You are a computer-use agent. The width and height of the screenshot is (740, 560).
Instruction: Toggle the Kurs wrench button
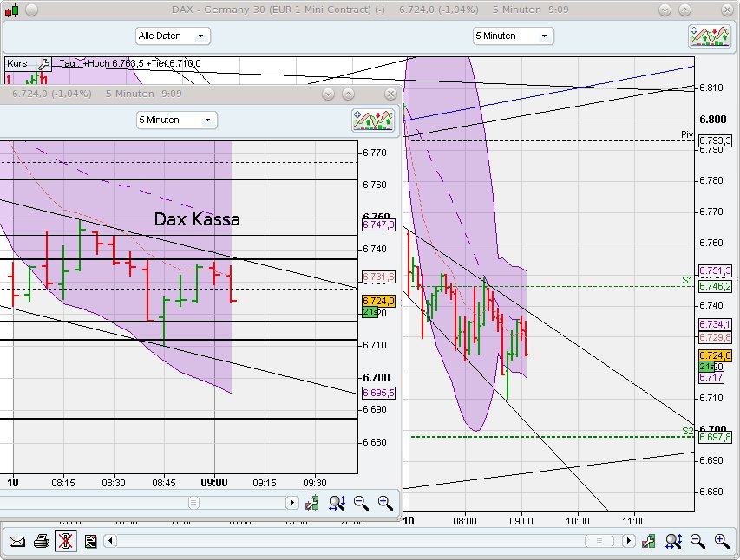pos(43,64)
